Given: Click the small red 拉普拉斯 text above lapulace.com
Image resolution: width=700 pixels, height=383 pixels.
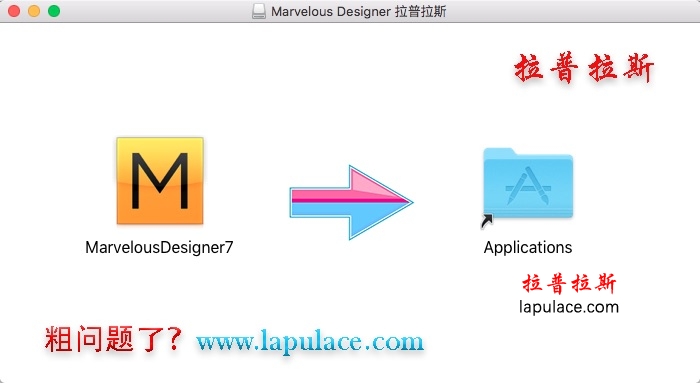Looking at the screenshot, I should [569, 283].
